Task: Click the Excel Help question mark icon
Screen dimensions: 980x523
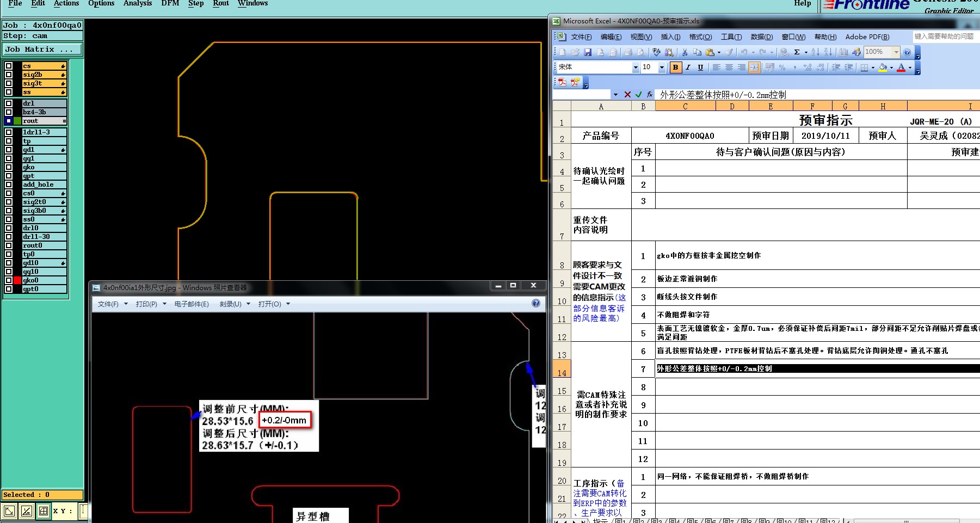Action: click(907, 52)
